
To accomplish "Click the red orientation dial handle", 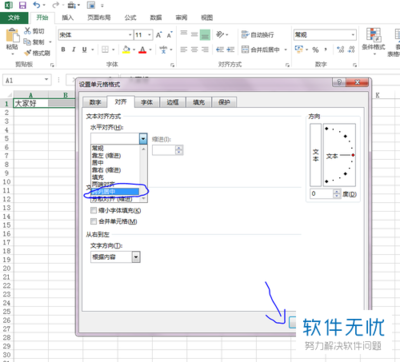I will pyautogui.click(x=353, y=155).
